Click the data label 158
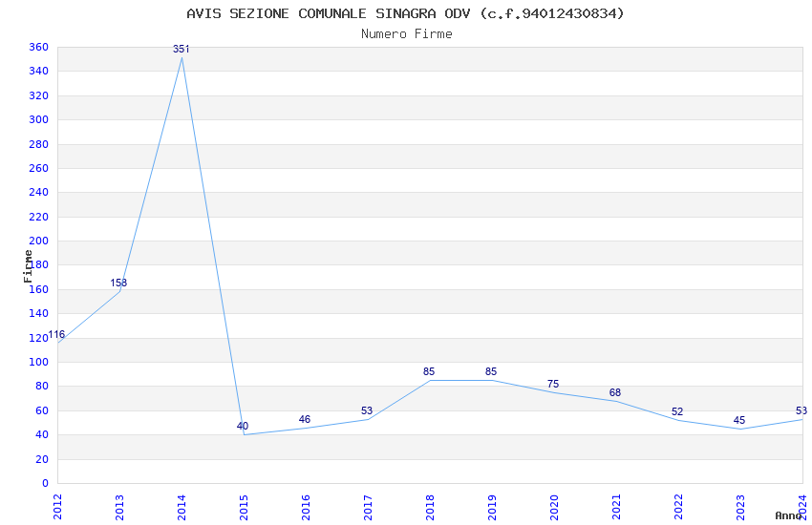The image size is (812, 525). click(x=118, y=283)
